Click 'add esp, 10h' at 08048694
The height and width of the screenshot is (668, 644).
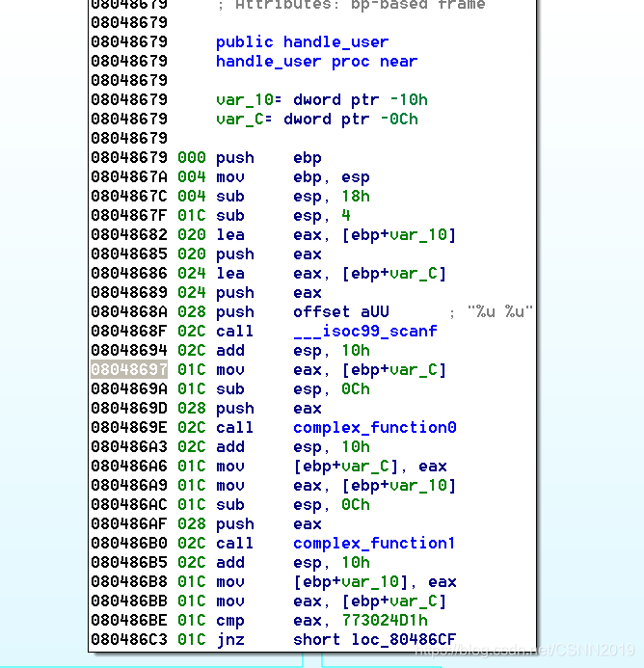tap(293, 350)
